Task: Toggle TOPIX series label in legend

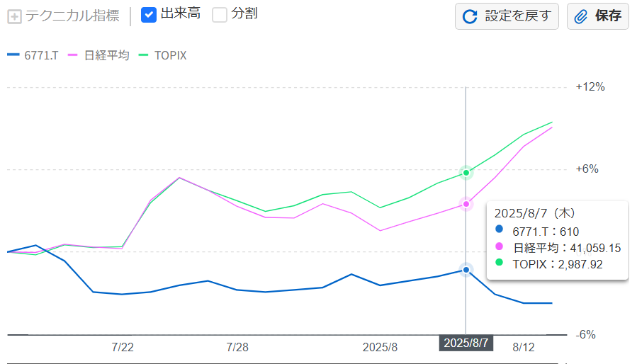Action: pos(170,55)
